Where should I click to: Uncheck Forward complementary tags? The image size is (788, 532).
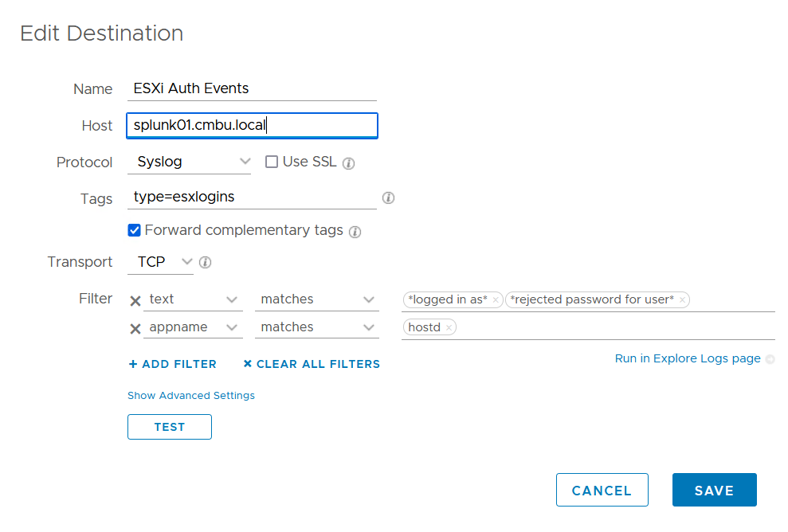[x=135, y=230]
